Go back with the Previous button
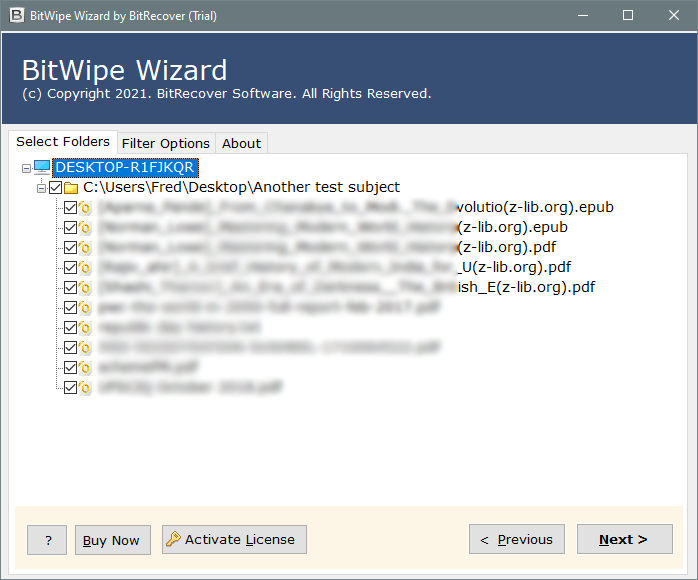This screenshot has height=580, width=698. click(517, 539)
